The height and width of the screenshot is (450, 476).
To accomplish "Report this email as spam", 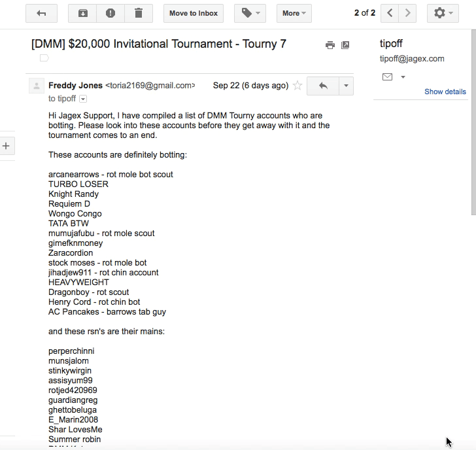I will tap(110, 13).
